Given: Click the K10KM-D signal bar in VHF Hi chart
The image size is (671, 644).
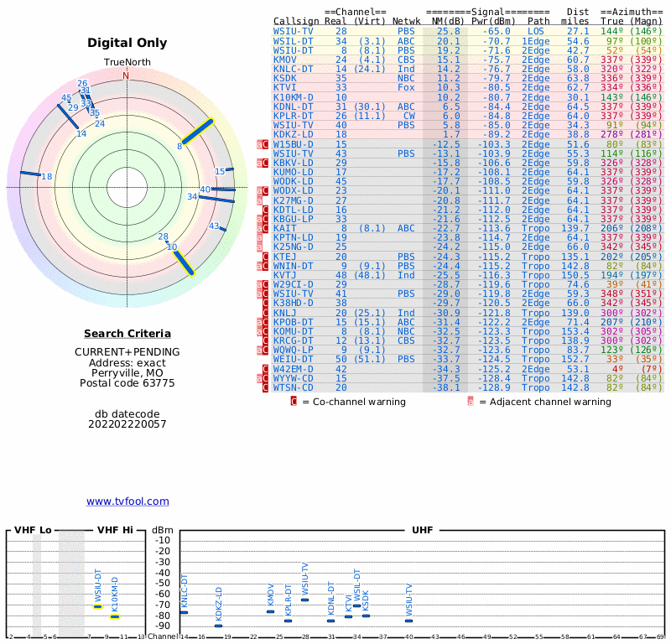Looking at the screenshot, I should click(115, 616).
